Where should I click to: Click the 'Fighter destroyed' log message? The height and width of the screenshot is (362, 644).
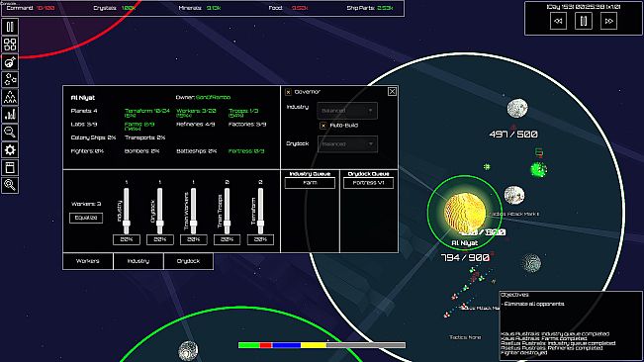524,352
